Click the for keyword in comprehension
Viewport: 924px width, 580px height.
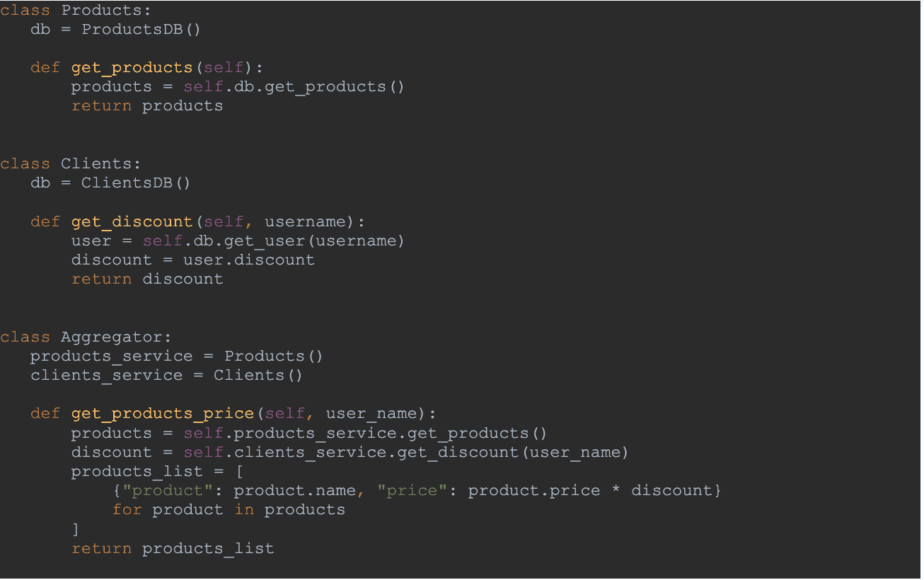click(127, 510)
